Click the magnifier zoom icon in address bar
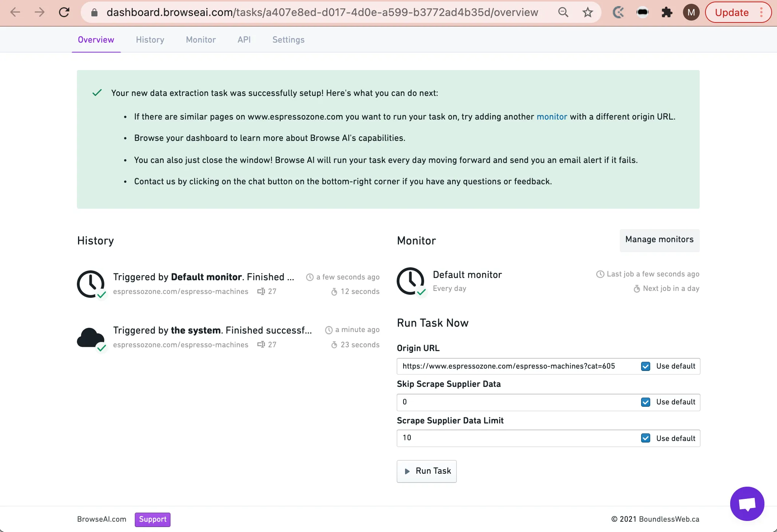The width and height of the screenshot is (777, 532). tap(563, 12)
